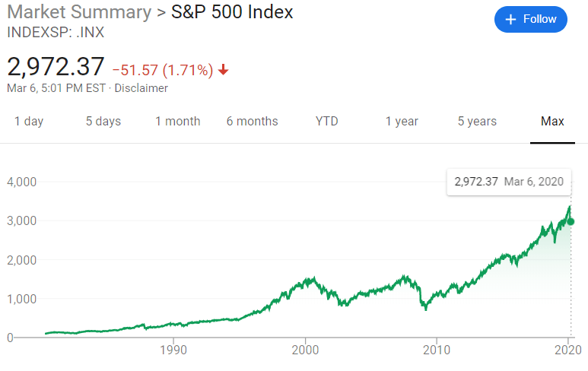588x371 pixels.
Task: Switch to 1 year range
Action: click(x=402, y=122)
